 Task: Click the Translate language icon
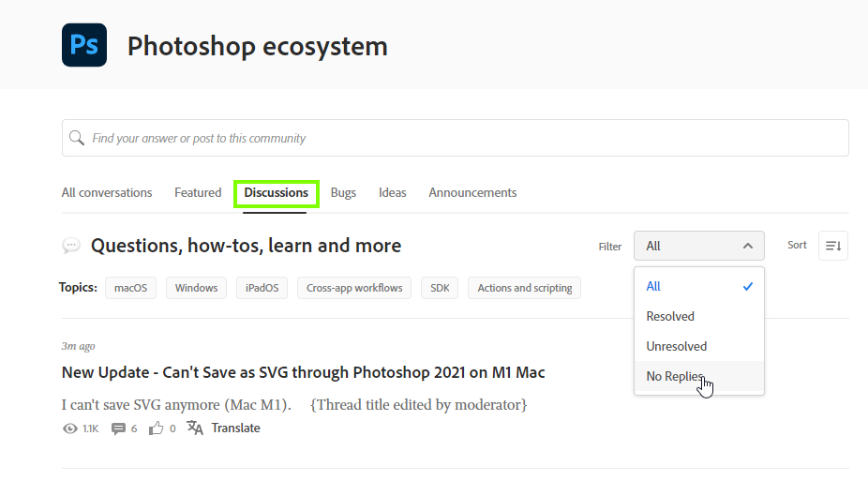pyautogui.click(x=195, y=428)
